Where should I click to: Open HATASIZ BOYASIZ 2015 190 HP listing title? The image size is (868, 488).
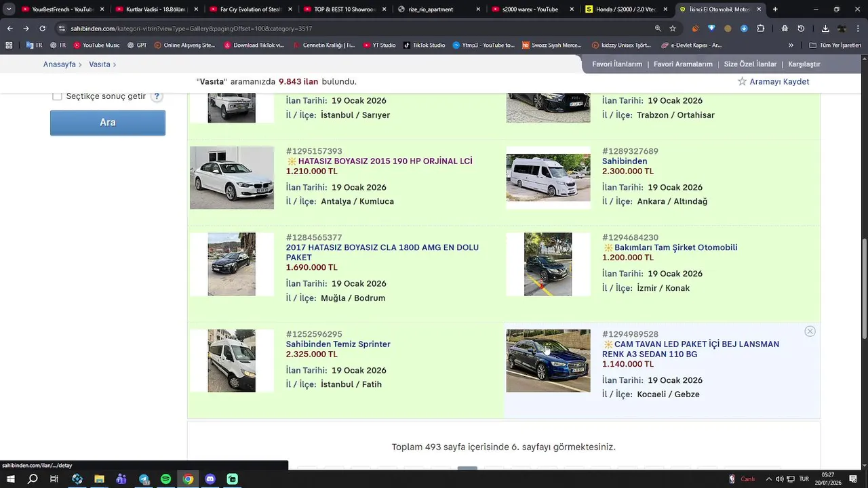pos(385,161)
